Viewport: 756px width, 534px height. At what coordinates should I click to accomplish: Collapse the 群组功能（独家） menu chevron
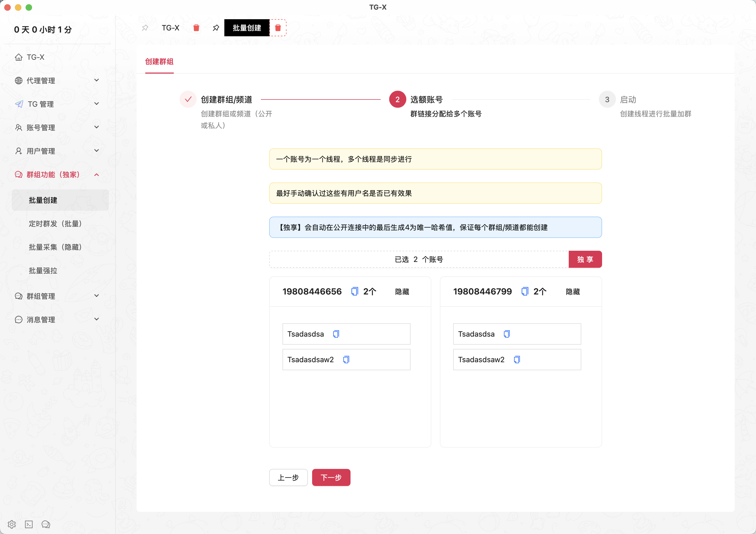point(97,174)
